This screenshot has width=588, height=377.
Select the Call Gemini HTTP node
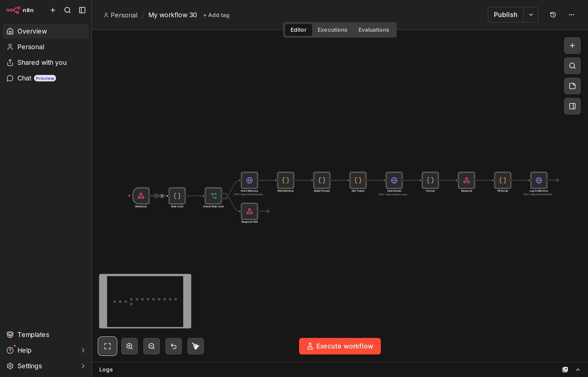(x=394, y=180)
